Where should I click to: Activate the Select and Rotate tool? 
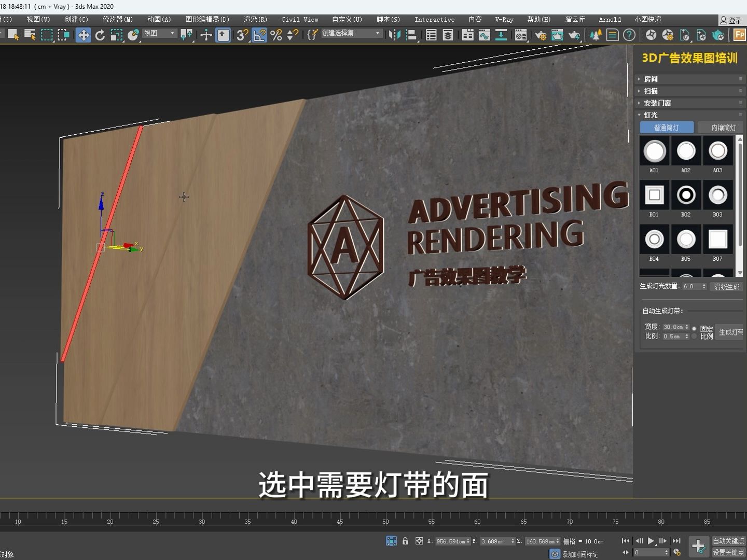pyautogui.click(x=100, y=35)
